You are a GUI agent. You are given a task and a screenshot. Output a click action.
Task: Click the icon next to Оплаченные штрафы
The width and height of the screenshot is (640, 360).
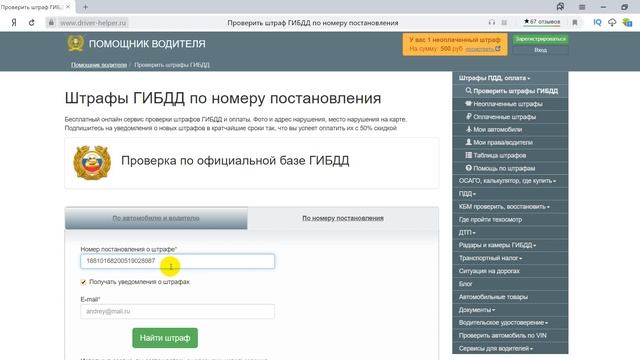469,116
